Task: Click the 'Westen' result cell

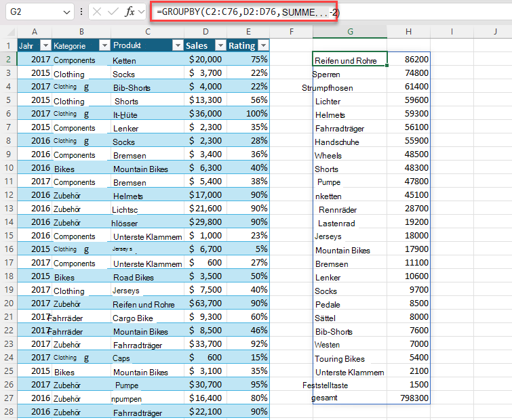Action: click(x=350, y=345)
